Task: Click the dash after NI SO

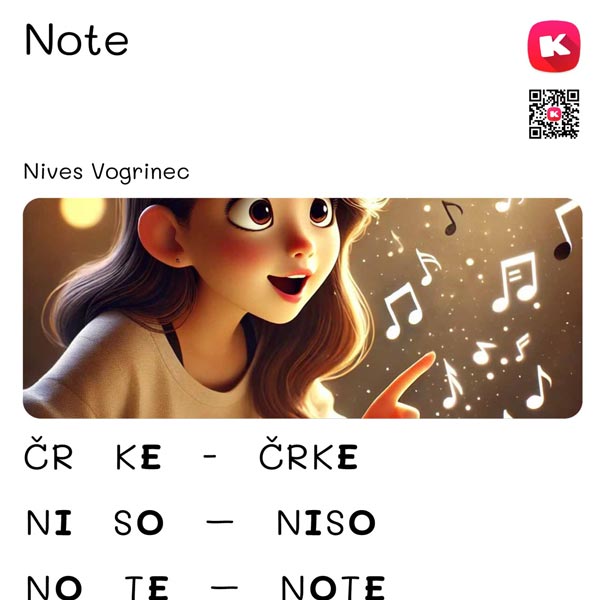Action: (220, 521)
